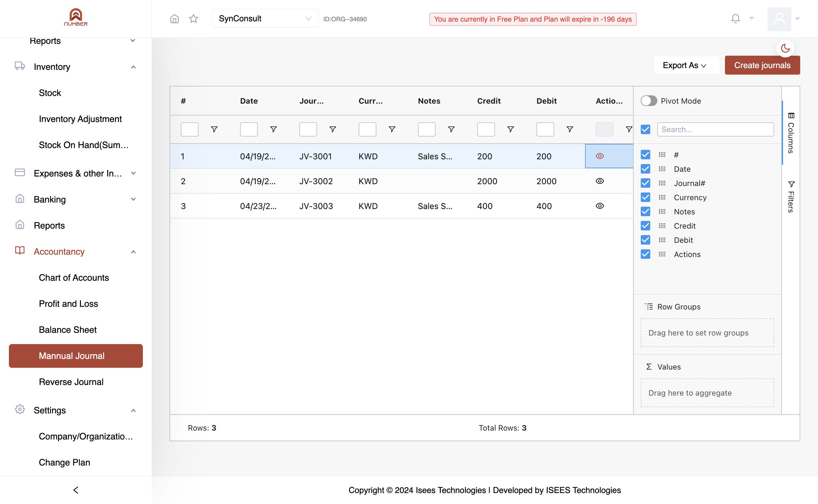818x504 pixels.
Task: Open SynConsult organization dropdown
Action: point(265,19)
